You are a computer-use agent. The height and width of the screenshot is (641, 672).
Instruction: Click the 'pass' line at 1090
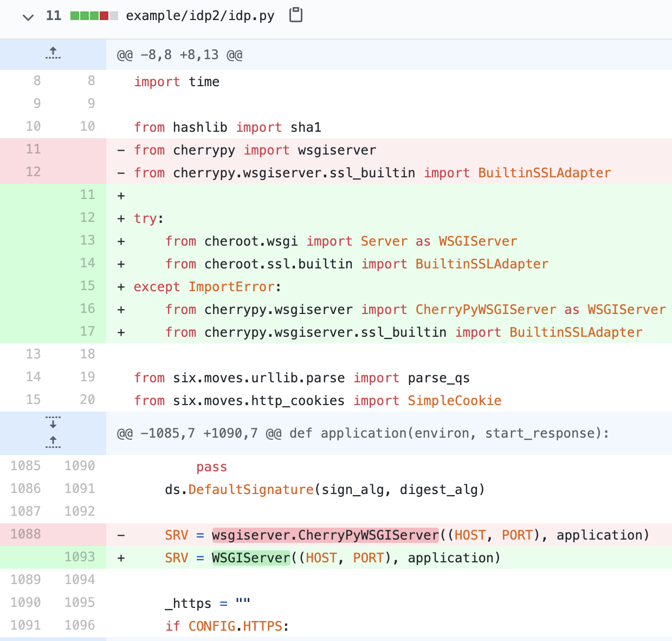(389, 466)
